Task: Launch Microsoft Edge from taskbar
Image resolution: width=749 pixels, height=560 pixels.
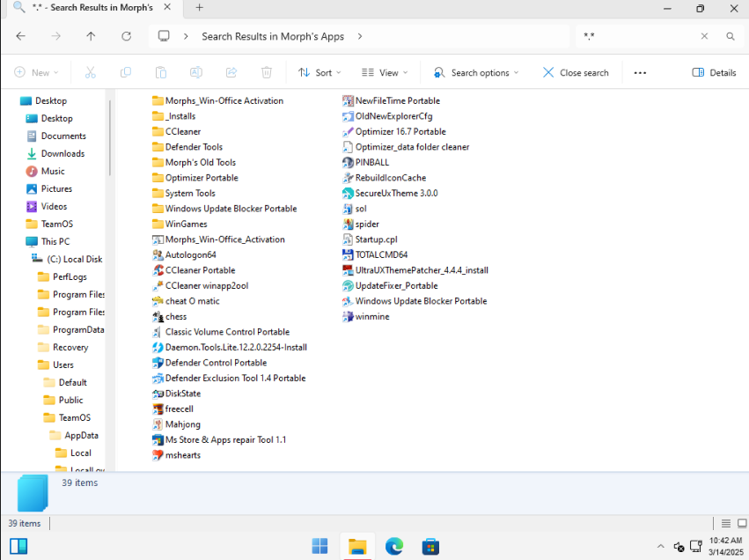Action: click(394, 546)
